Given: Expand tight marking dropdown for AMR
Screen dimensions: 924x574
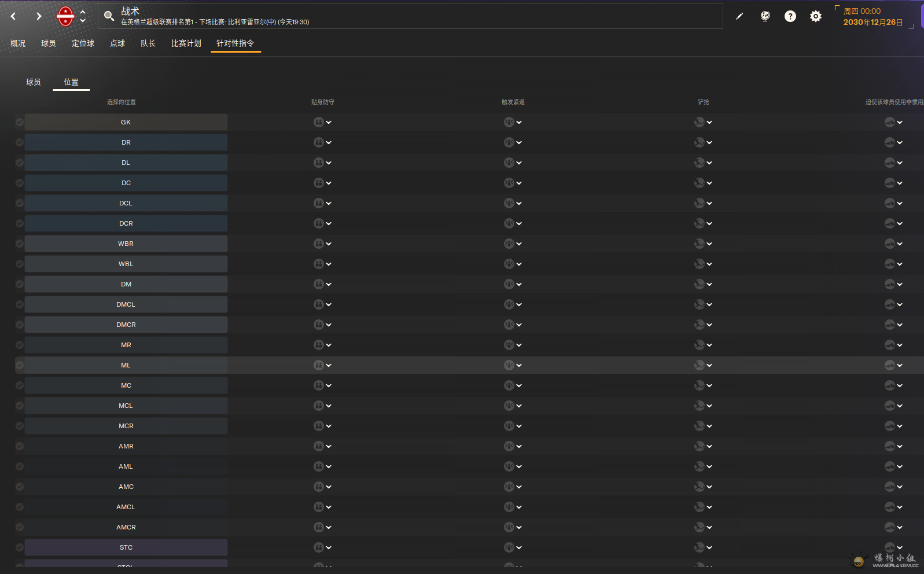Looking at the screenshot, I should pos(329,446).
